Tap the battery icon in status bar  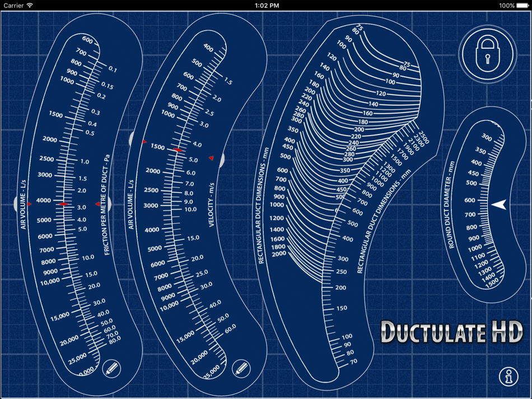[x=522, y=6]
